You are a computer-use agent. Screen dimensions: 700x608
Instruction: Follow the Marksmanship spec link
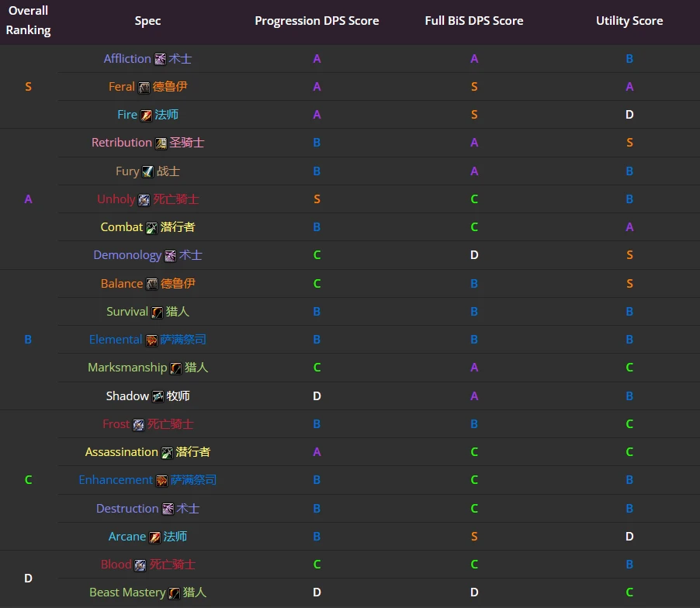coord(127,368)
